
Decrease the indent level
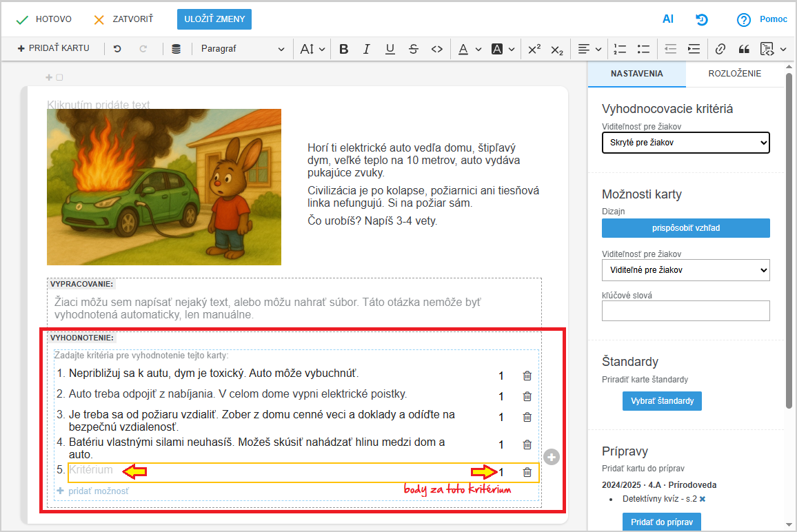click(x=670, y=49)
